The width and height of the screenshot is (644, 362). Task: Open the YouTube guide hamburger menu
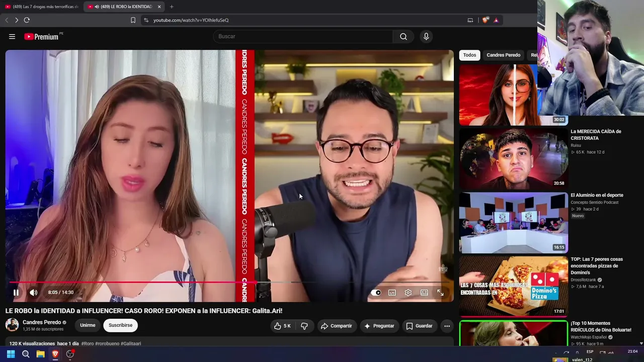tap(12, 36)
